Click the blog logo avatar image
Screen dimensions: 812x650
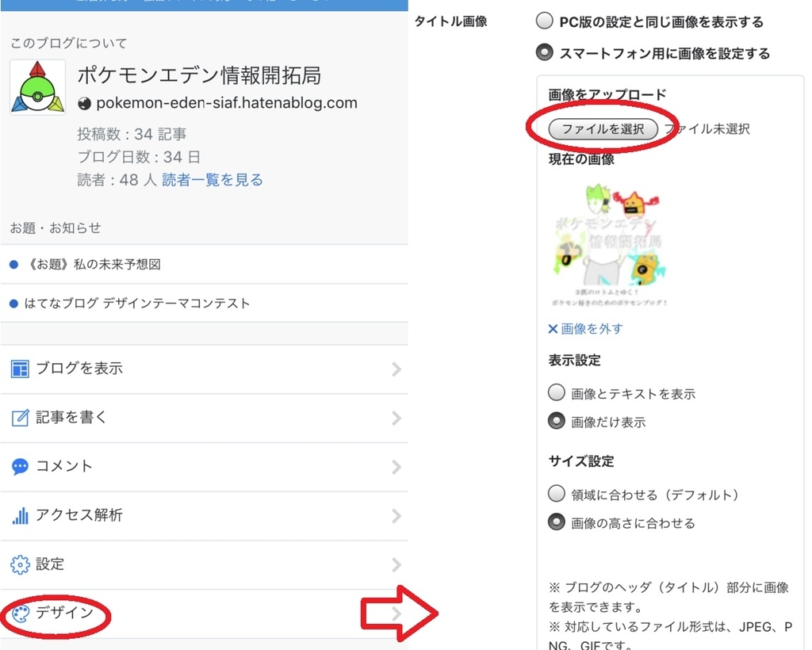(37, 87)
